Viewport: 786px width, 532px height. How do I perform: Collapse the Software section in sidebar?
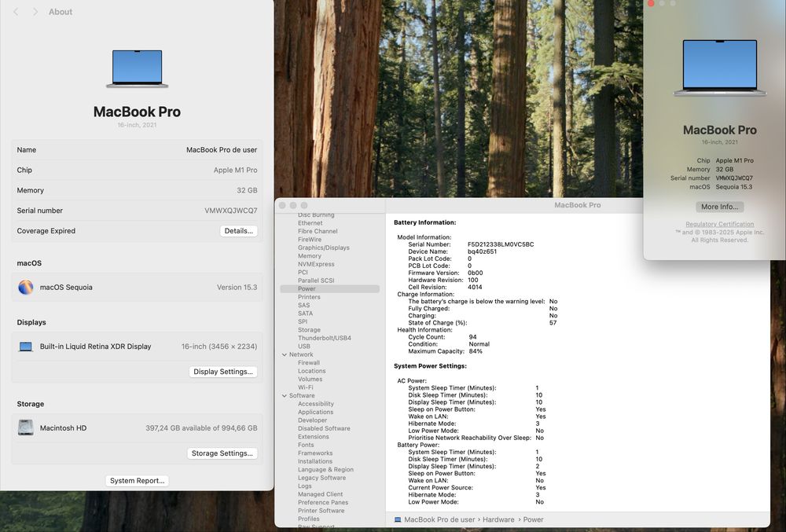285,395
